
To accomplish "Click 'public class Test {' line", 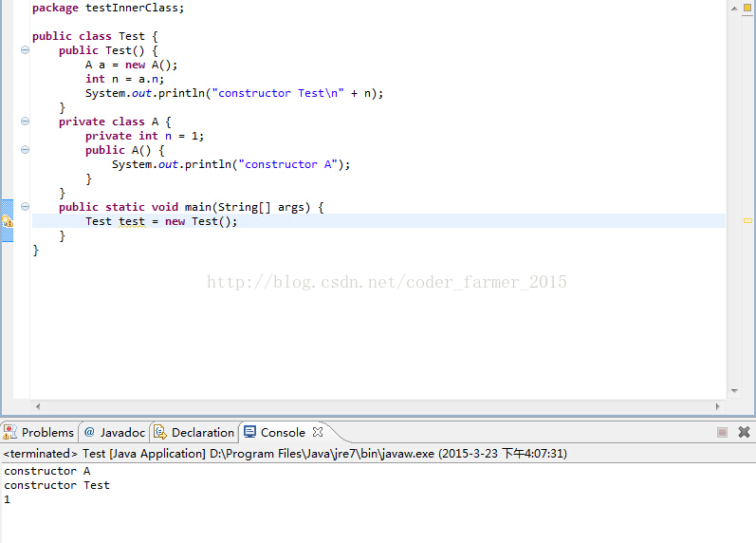I will (x=95, y=36).
